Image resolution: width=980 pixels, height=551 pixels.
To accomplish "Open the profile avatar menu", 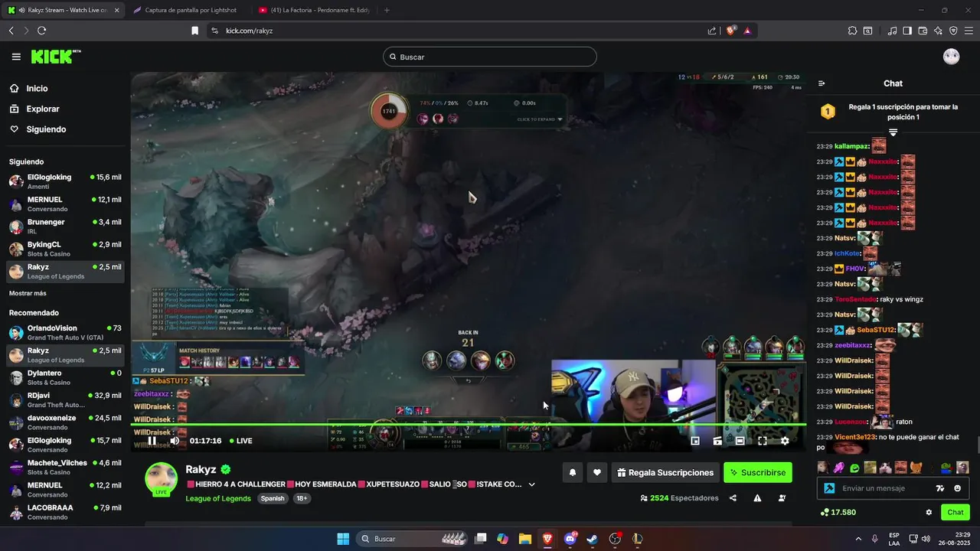I will point(951,57).
